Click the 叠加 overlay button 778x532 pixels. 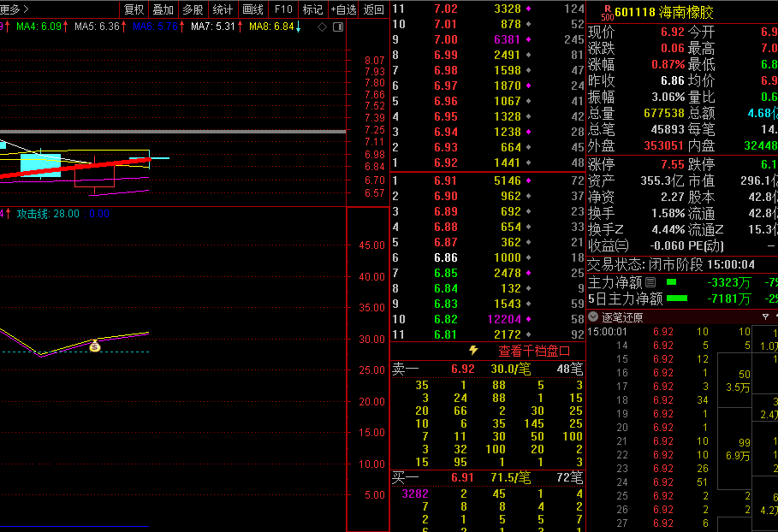tap(163, 9)
